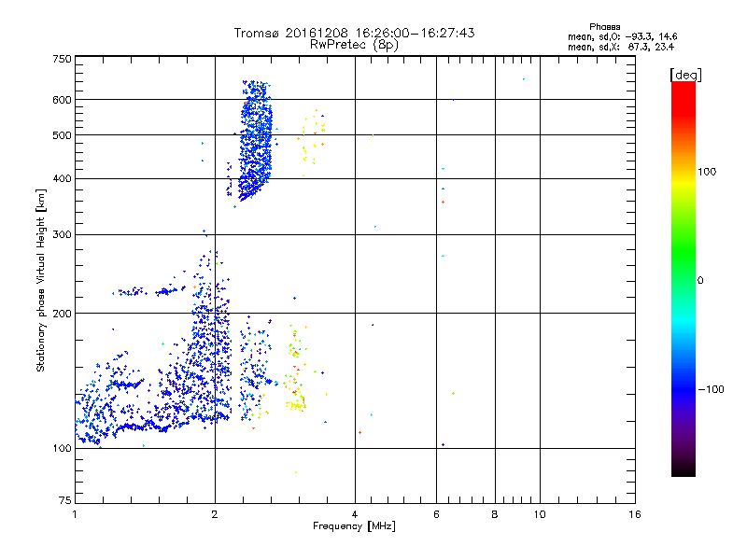Click the y-axis tick label "75"
Image resolution: width=747 pixels, height=560 pixels.
tap(65, 500)
